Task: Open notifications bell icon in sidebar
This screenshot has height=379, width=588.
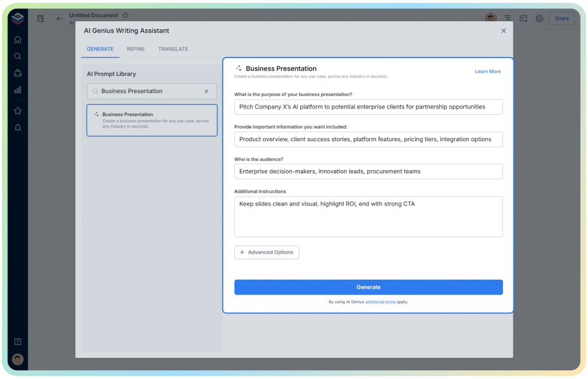Action: pyautogui.click(x=18, y=127)
